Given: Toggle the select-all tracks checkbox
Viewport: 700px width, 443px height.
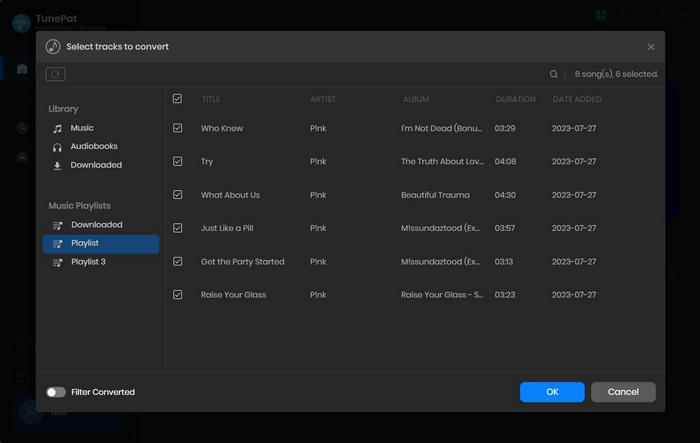Looking at the screenshot, I should [177, 99].
